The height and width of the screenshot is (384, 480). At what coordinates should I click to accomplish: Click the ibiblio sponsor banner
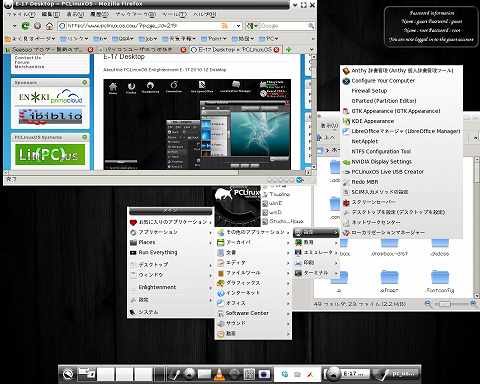tap(50, 116)
